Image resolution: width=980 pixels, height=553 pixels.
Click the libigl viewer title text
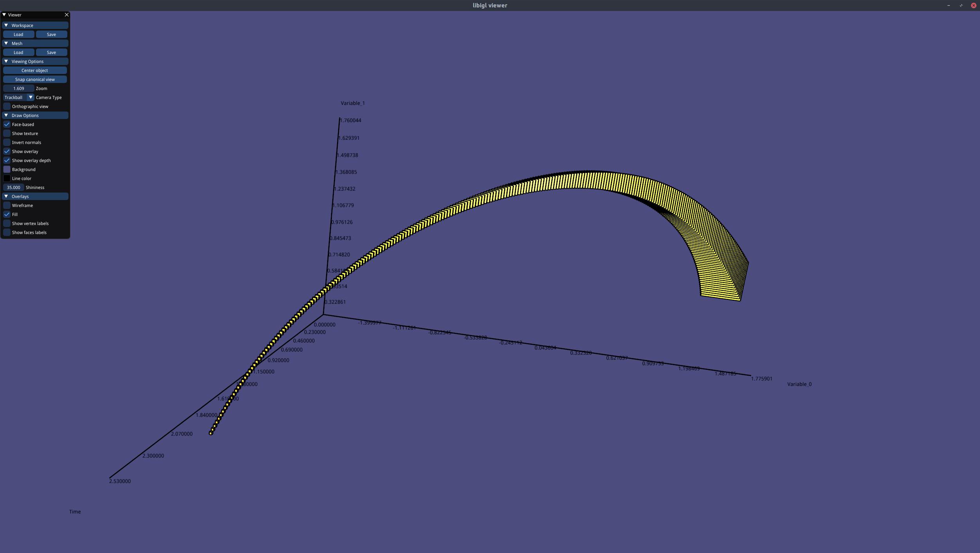(x=490, y=5)
